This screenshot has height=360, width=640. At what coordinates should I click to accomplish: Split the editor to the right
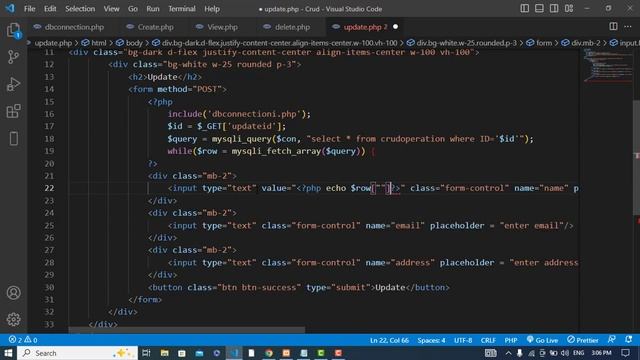pos(613,27)
